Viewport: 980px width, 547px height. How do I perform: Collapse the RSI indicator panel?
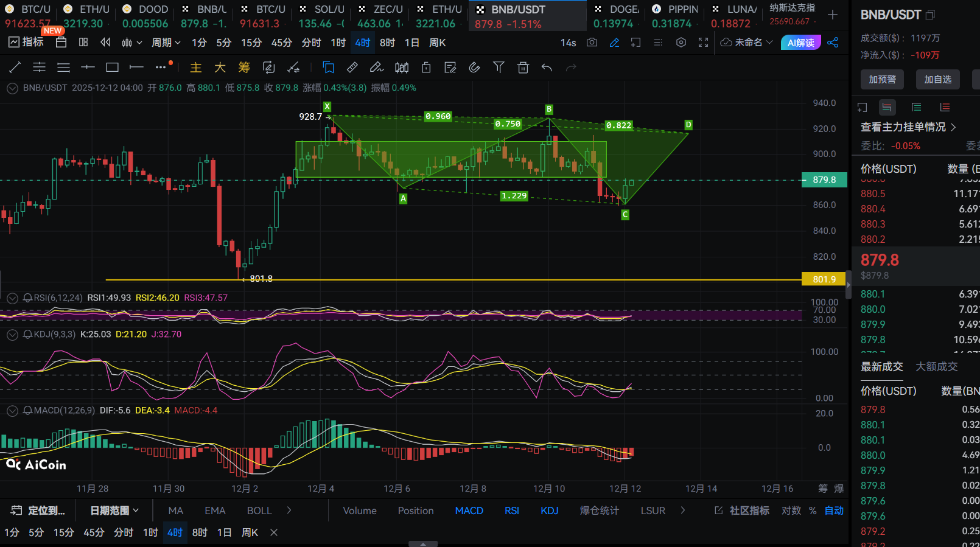click(12, 298)
